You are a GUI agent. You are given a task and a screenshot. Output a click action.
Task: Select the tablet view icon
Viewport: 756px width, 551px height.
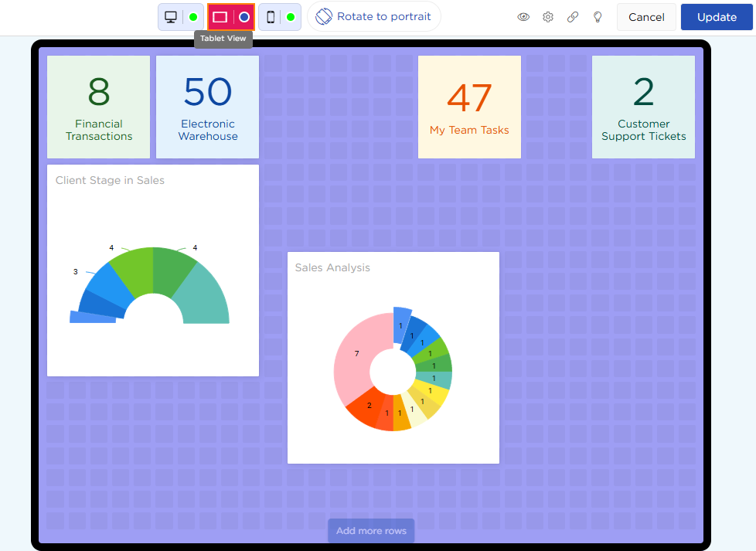(x=220, y=17)
